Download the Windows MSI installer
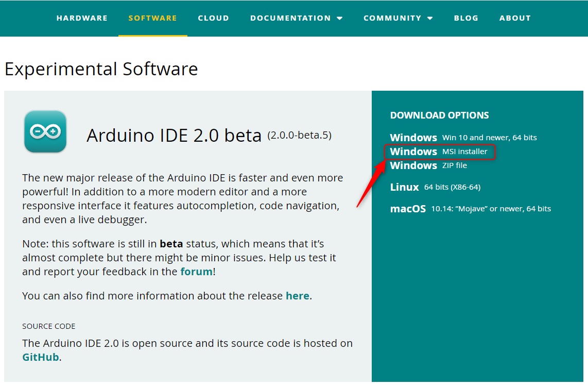This screenshot has width=588, height=385. [439, 152]
